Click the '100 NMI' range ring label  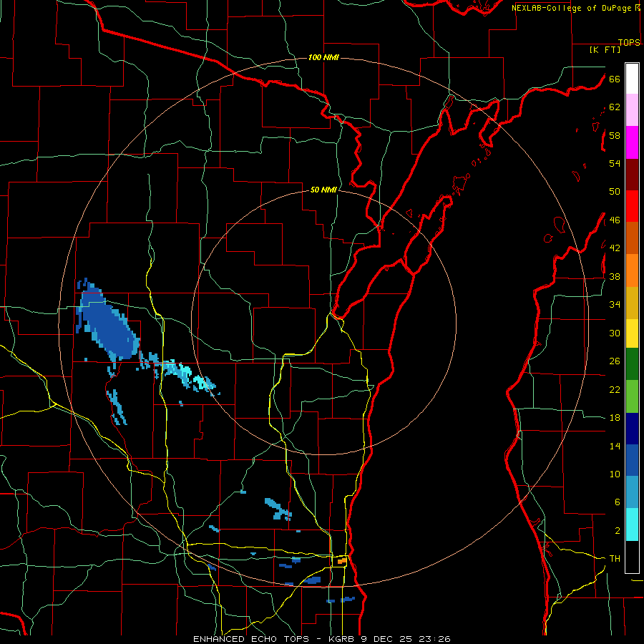323,57
